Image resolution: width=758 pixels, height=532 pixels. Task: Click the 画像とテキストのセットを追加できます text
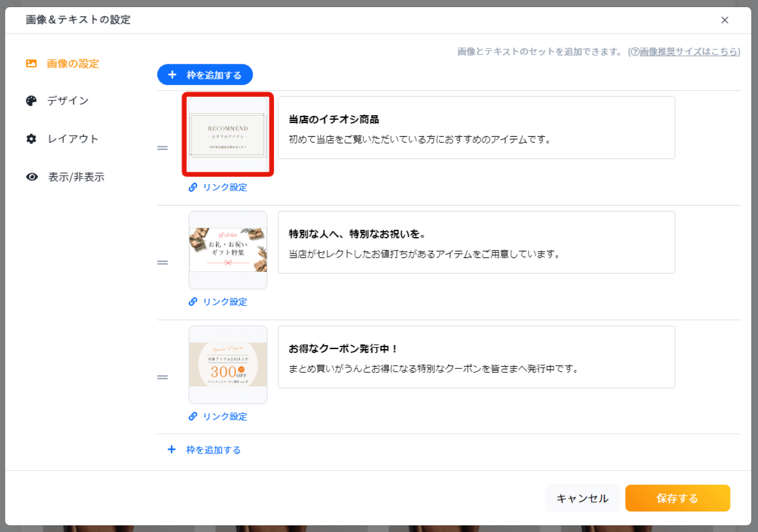coord(540,51)
